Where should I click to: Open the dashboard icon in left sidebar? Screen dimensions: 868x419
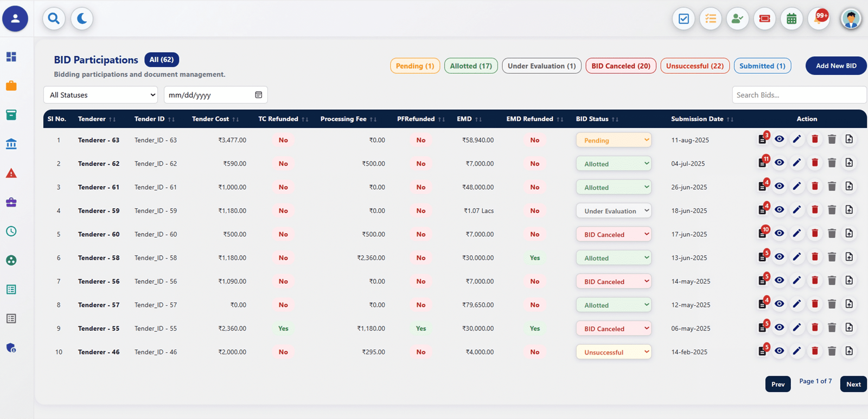[x=11, y=57]
